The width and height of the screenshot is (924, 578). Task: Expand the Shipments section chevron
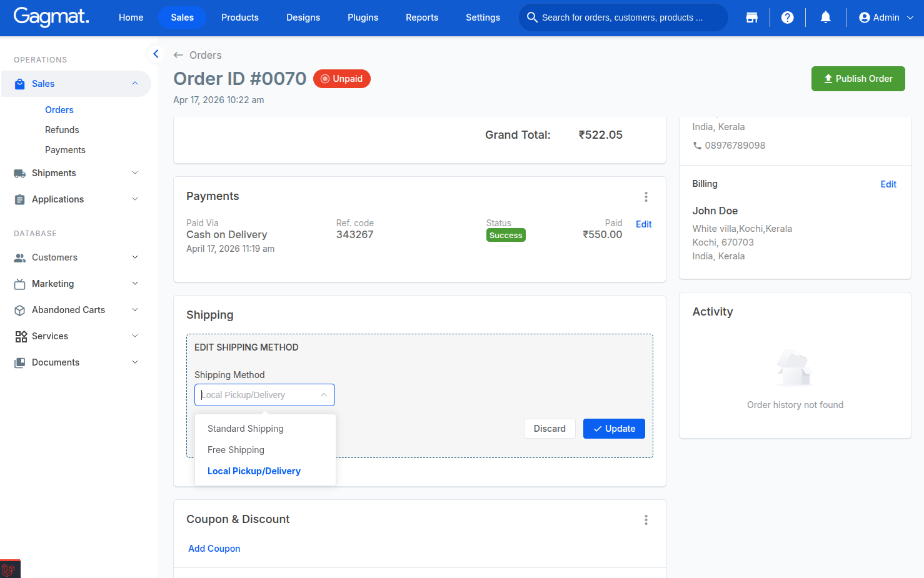point(135,173)
